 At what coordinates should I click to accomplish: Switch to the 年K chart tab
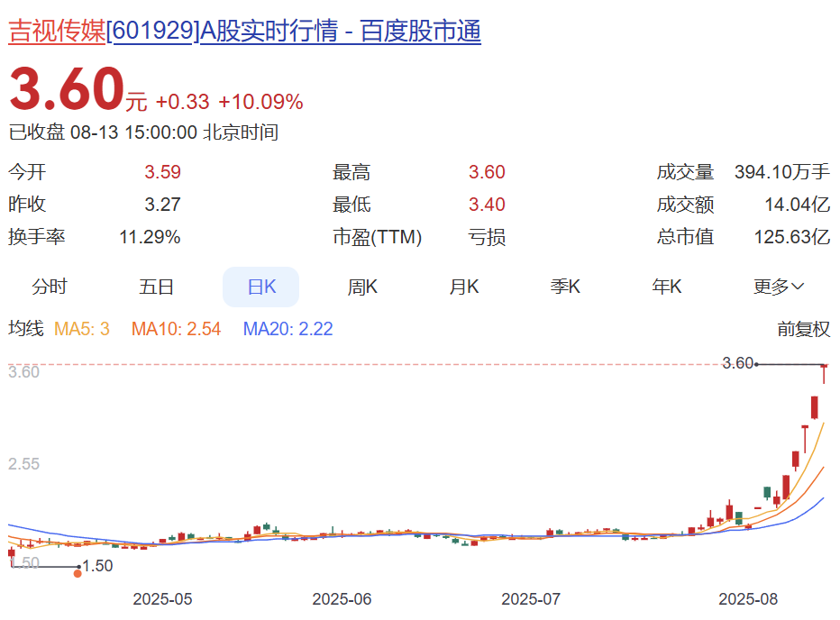667,287
